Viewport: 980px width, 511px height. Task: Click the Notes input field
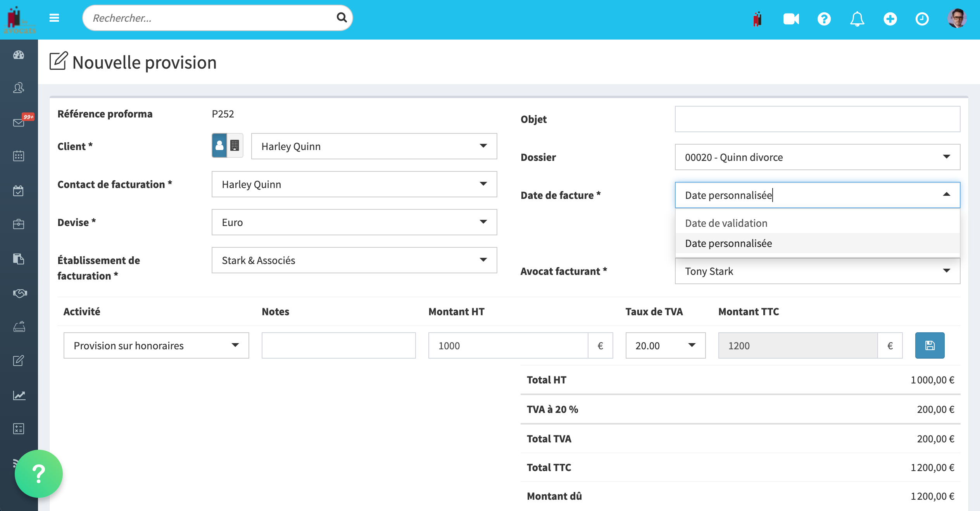click(x=338, y=345)
